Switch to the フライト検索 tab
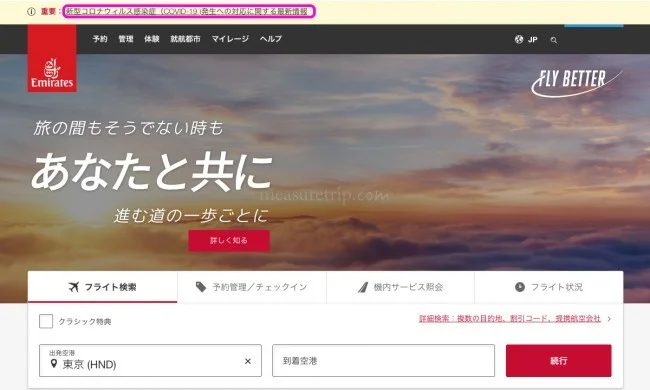The height and width of the screenshot is (390, 650). [x=102, y=287]
